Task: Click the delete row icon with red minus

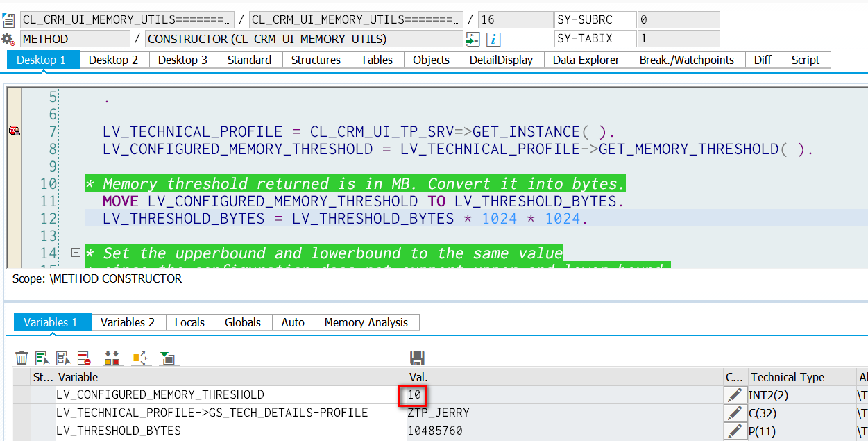Action: (x=84, y=358)
